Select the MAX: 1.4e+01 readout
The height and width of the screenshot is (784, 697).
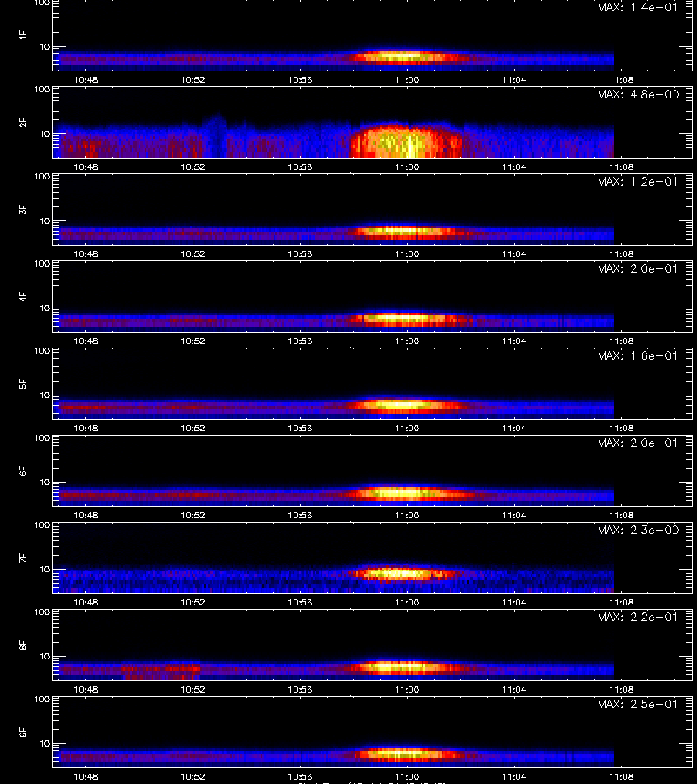[x=638, y=8]
